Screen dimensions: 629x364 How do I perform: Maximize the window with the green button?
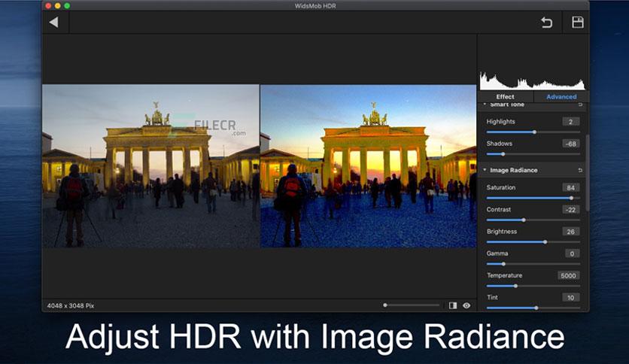click(67, 5)
